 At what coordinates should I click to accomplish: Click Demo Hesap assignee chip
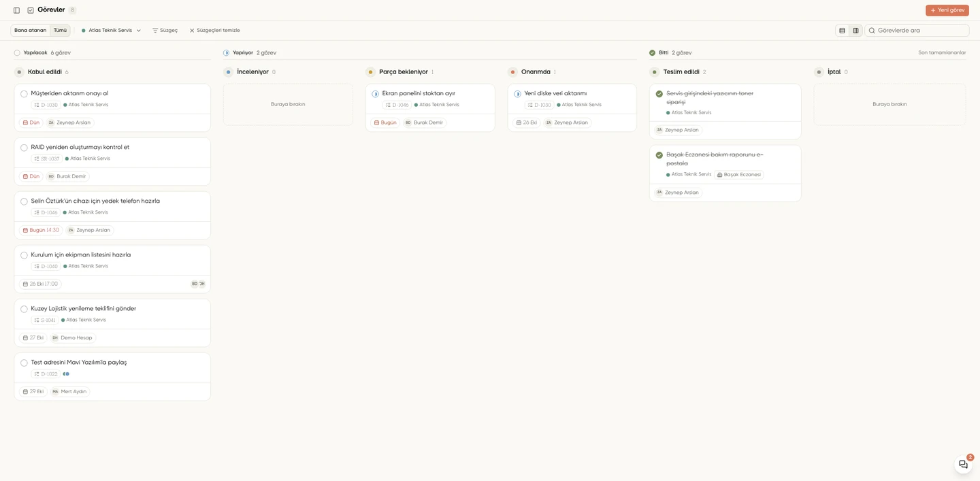tap(73, 338)
